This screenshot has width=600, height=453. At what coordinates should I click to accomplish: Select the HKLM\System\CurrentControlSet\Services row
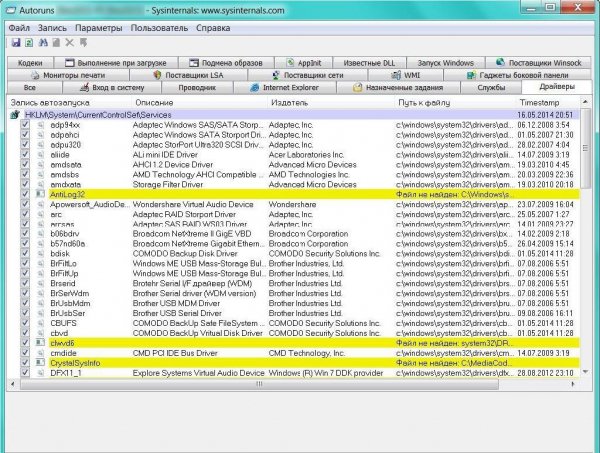[x=293, y=115]
